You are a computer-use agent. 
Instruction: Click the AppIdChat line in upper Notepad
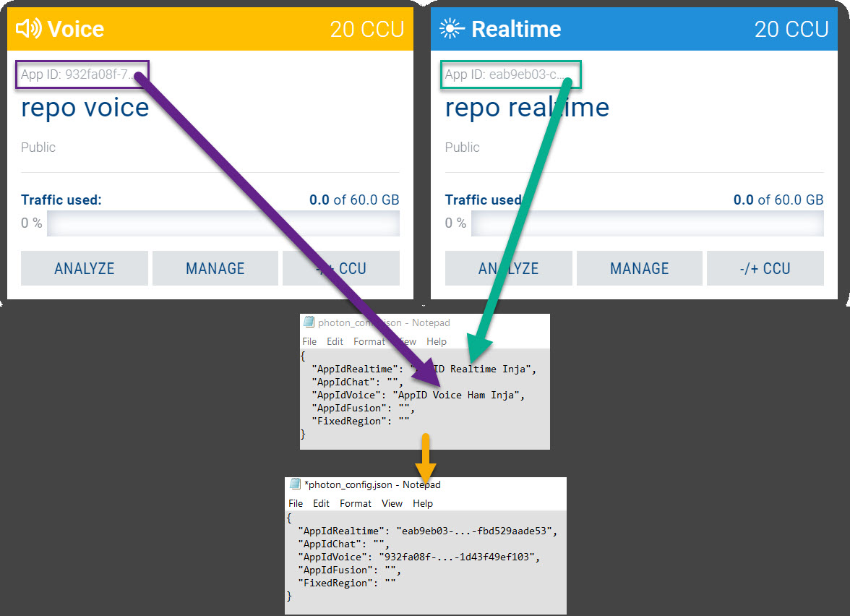[358, 382]
